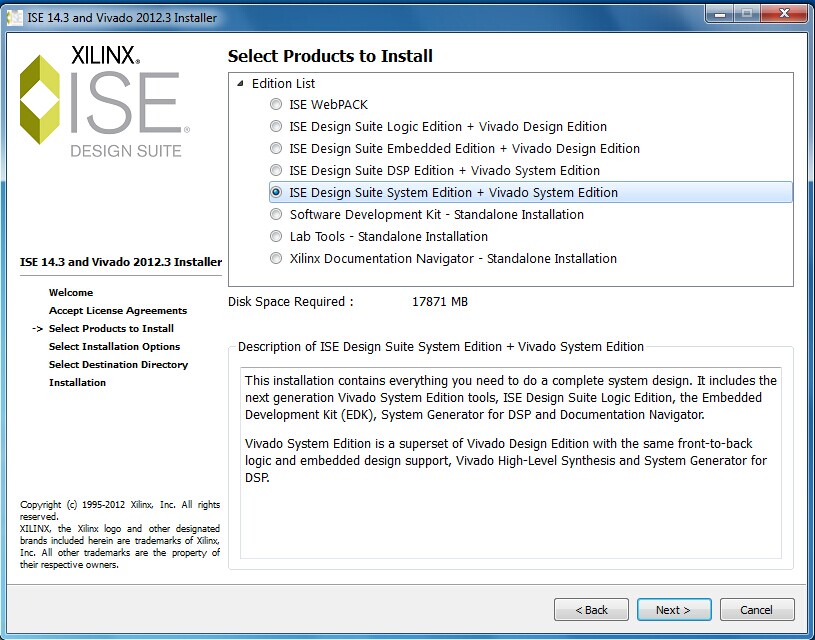This screenshot has height=640, width=815.
Task: Select ISE Design Suite Embedded Edition option
Action: click(x=276, y=149)
